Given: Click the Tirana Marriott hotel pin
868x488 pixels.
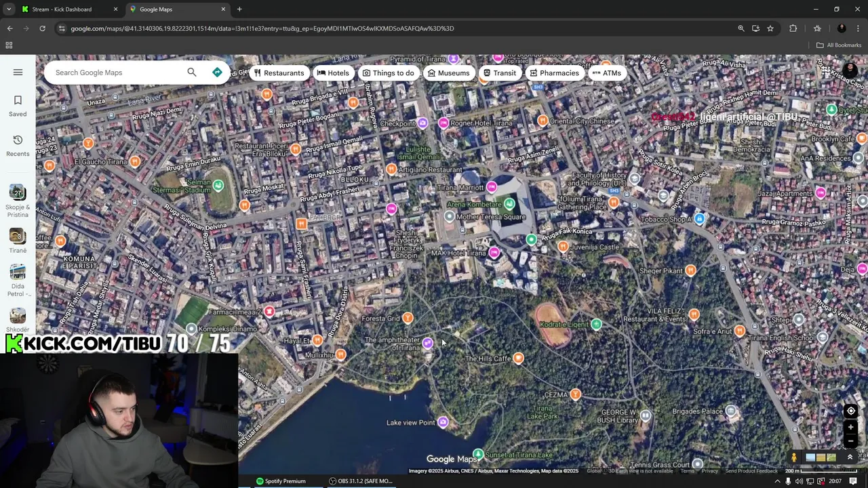Looking at the screenshot, I should click(492, 187).
